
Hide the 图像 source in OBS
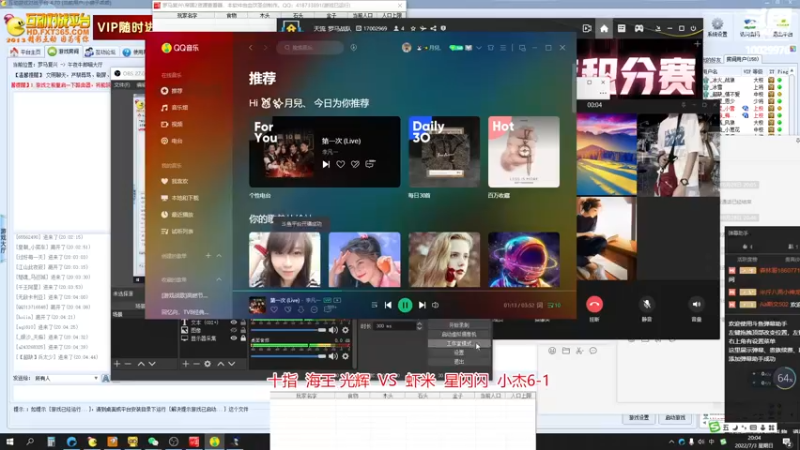(234, 330)
